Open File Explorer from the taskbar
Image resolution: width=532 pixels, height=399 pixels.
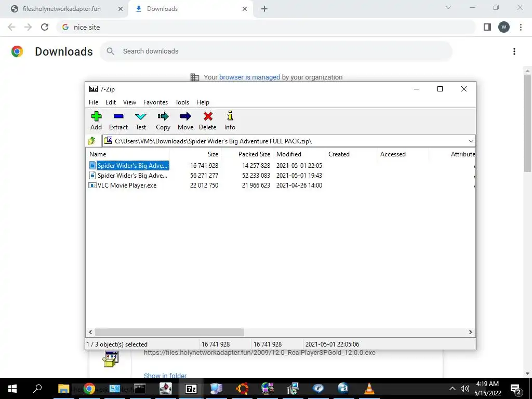[x=63, y=389]
